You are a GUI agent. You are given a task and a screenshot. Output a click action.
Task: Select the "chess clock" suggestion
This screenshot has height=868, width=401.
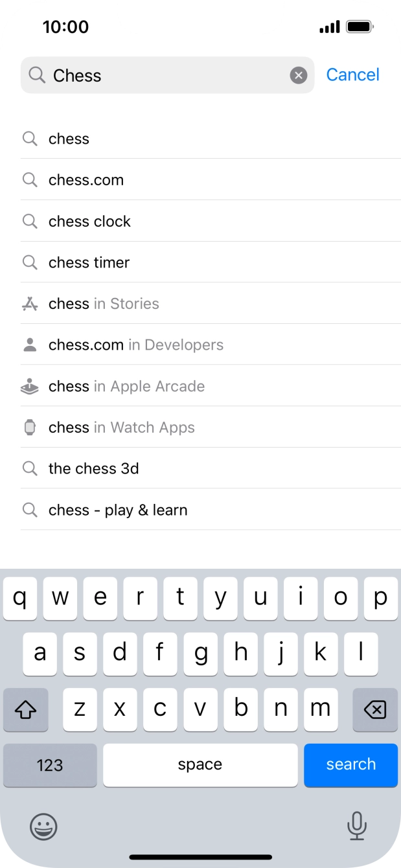89,221
